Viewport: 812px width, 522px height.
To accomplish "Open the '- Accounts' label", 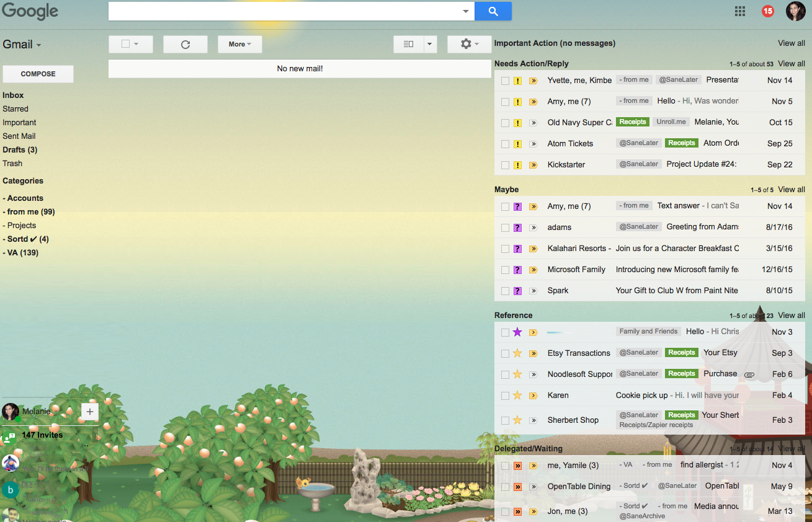I will (23, 198).
